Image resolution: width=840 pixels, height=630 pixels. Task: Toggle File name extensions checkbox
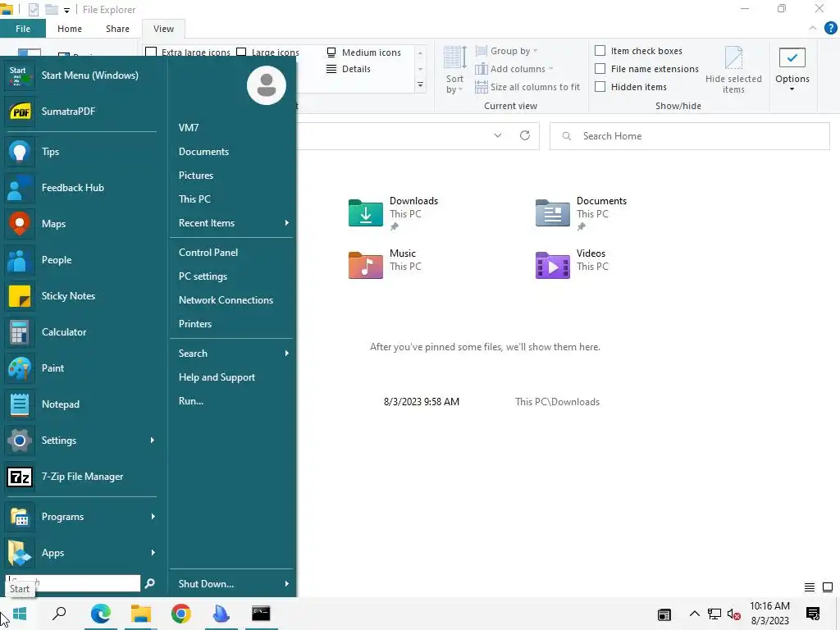[x=600, y=69]
